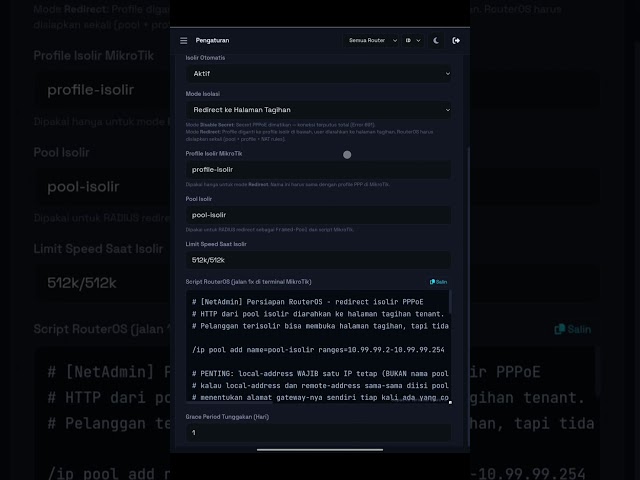Click the 'Isolir Otomatis' field label

pyautogui.click(x=205, y=58)
